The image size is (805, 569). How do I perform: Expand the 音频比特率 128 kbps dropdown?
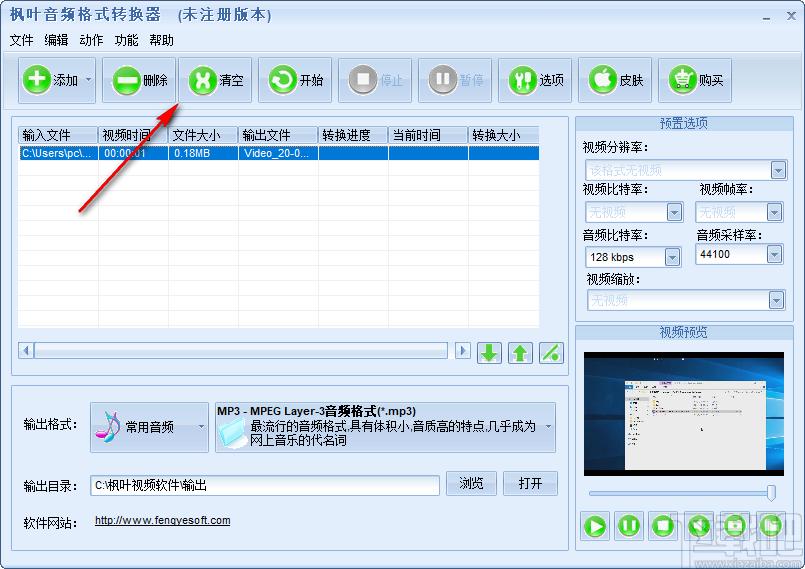click(x=673, y=257)
